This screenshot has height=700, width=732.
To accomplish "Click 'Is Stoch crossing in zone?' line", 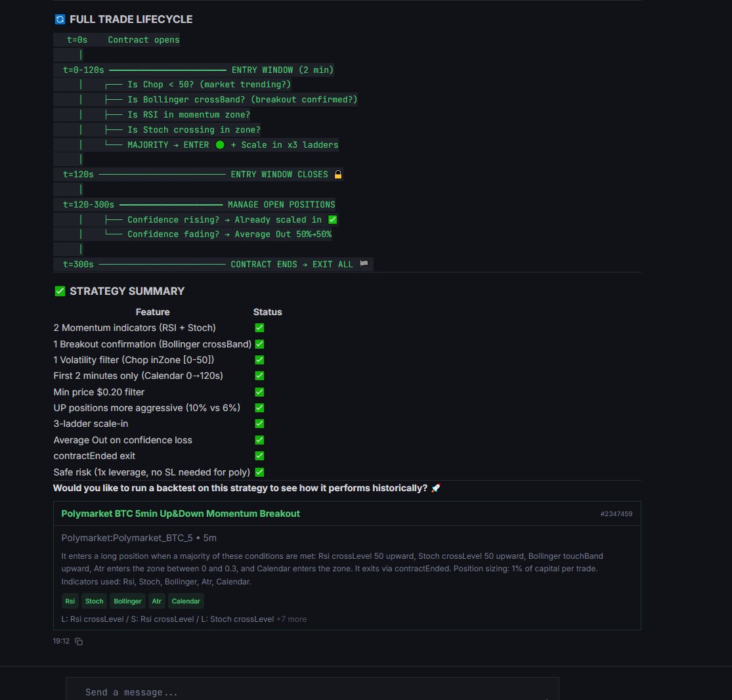I will (194, 130).
